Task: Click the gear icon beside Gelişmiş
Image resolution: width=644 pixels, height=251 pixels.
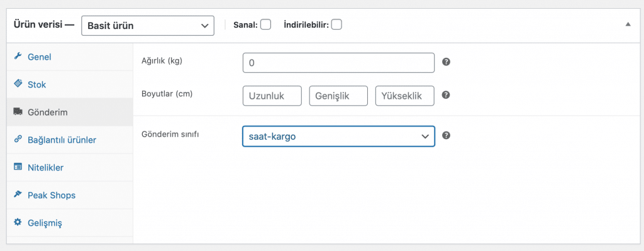Action: [18, 222]
